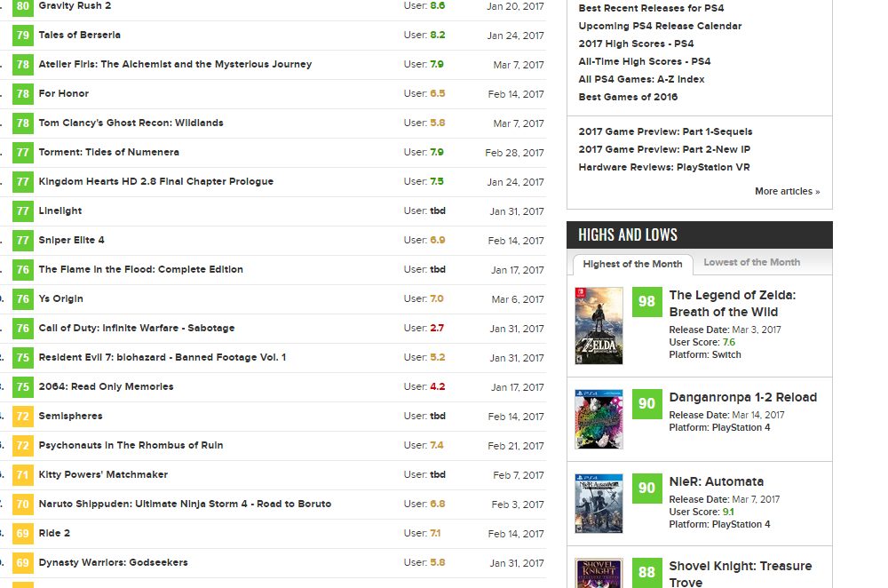Viewport: 888px width, 588px height.
Task: Click user score 8.6 for Gravity Rush 2
Action: tap(437, 5)
